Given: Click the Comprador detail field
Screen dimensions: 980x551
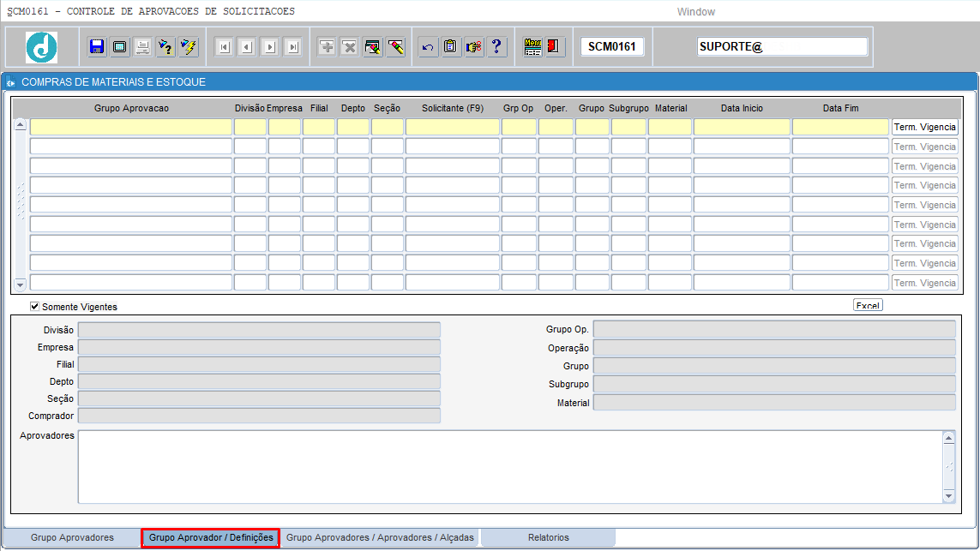Looking at the screenshot, I should click(x=260, y=416).
